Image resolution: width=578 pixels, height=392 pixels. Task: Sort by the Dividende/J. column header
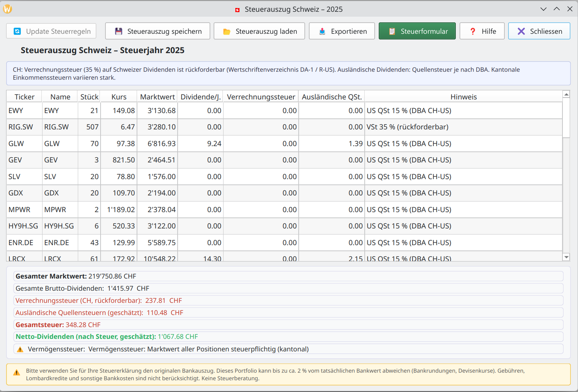click(x=200, y=97)
